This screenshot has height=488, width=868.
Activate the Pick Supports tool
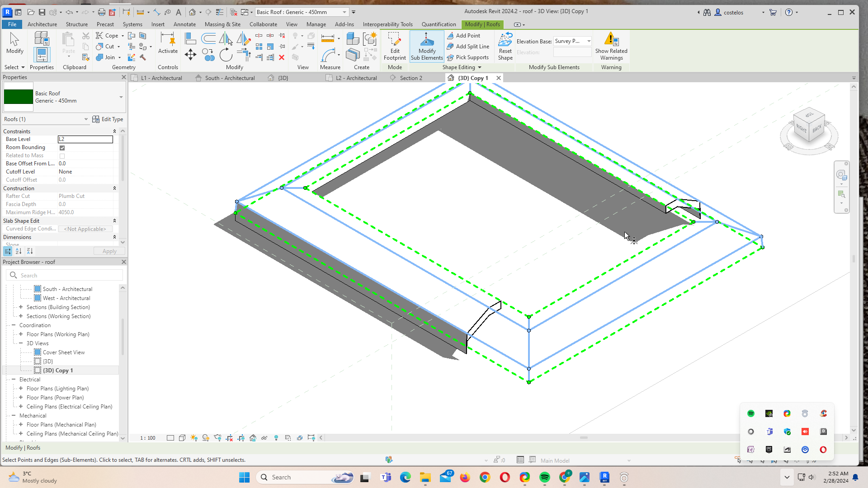(472, 57)
